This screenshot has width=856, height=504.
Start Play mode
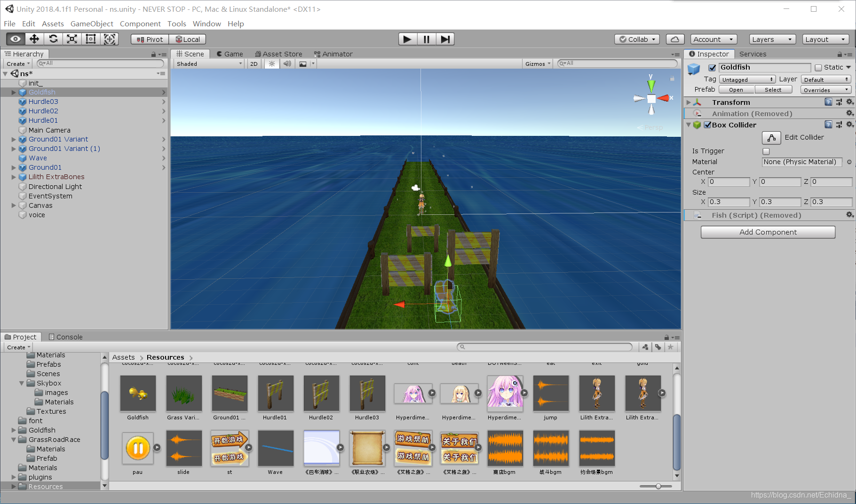coord(407,39)
